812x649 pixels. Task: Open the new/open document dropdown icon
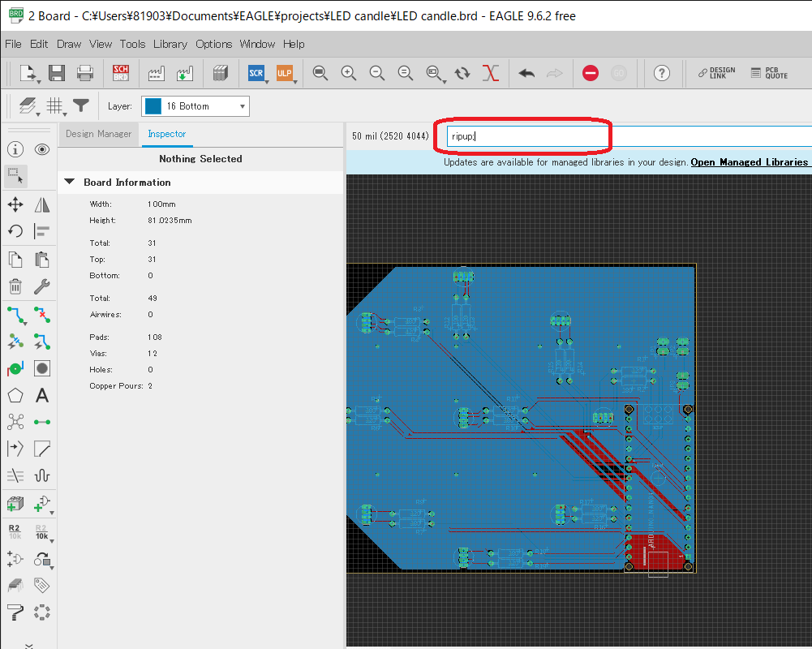pyautogui.click(x=28, y=73)
